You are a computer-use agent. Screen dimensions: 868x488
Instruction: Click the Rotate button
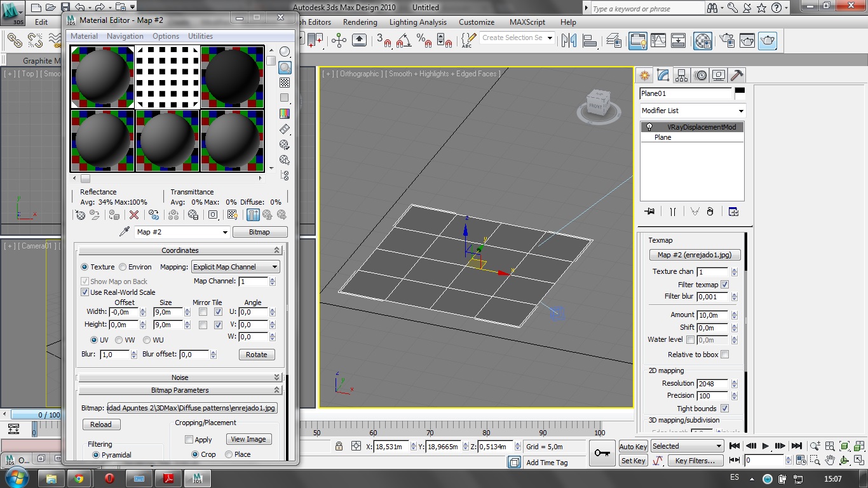tap(257, 355)
